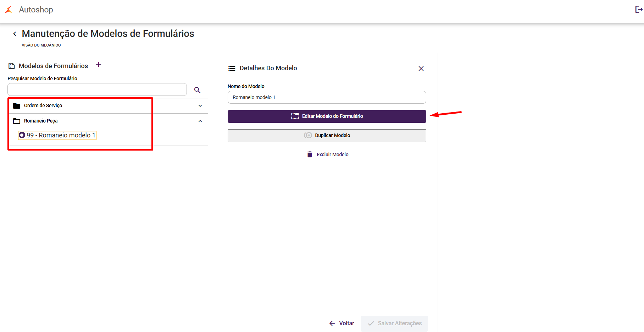Click the Autoshop logo icon
This screenshot has width=644, height=332.
point(9,10)
